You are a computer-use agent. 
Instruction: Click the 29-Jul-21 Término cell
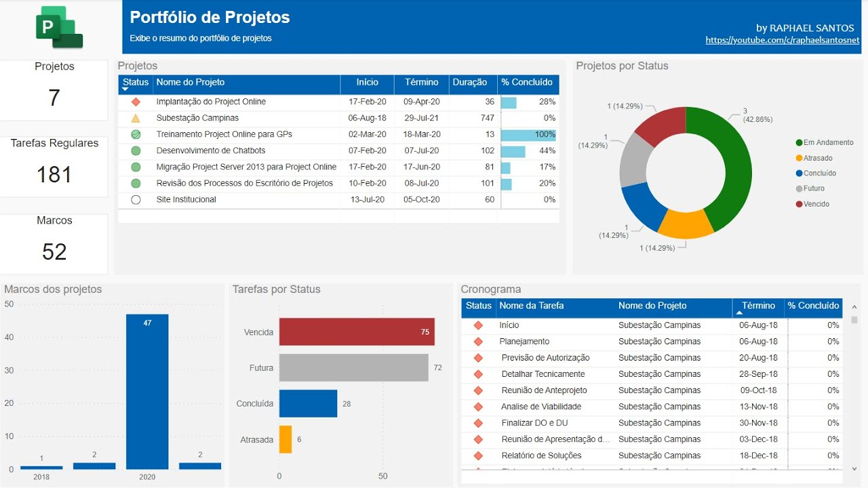coord(422,118)
